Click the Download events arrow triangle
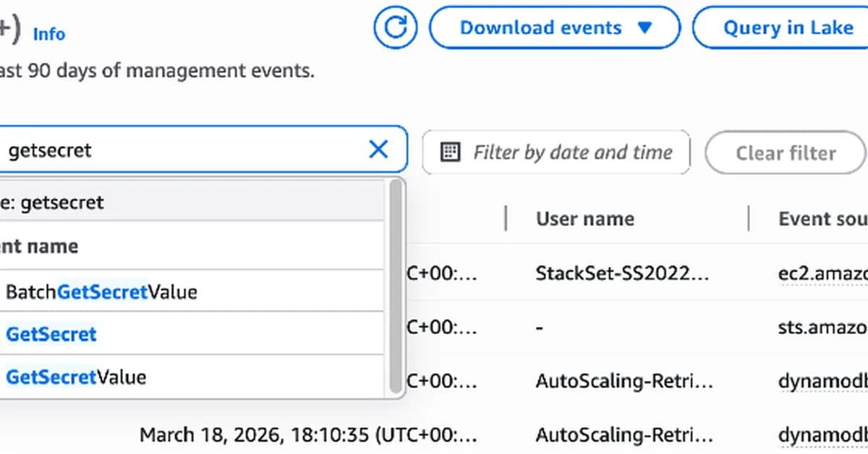Screen dimensions: 868x454 (x=645, y=28)
